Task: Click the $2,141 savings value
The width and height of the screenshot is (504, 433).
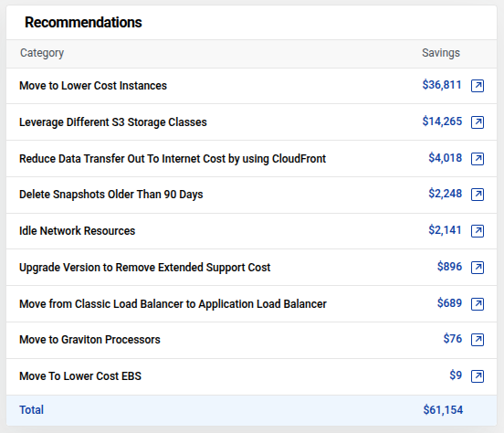Action: pyautogui.click(x=446, y=230)
